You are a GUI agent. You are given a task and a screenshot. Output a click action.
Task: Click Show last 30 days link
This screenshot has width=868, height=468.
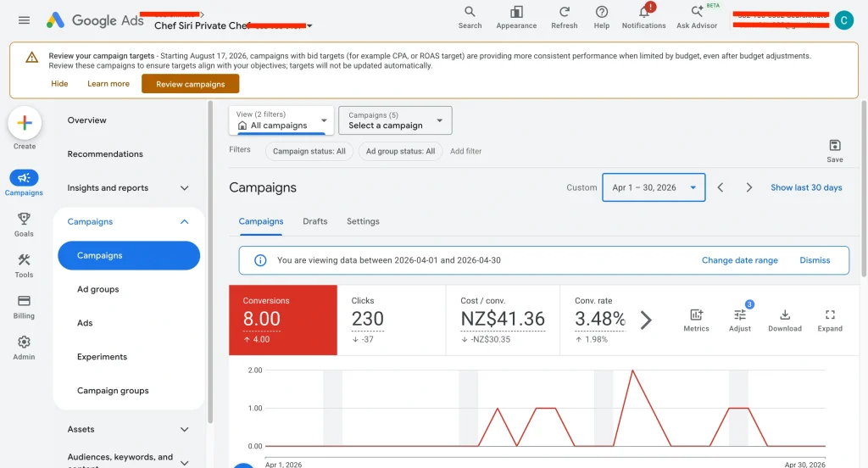806,187
